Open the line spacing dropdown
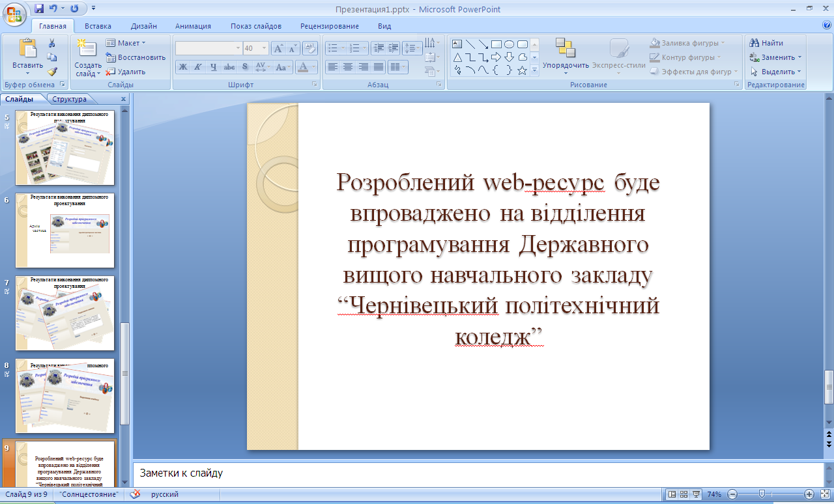 [412, 48]
